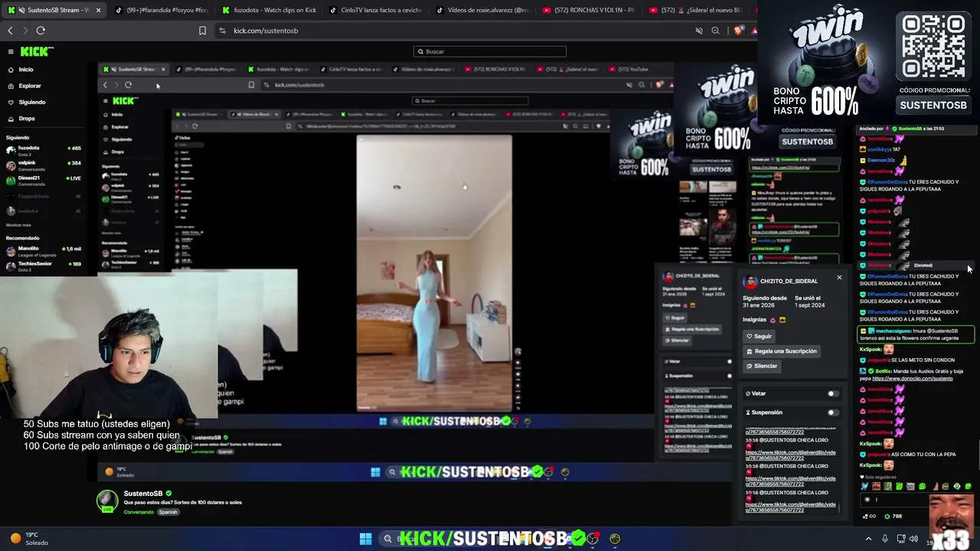The width and height of the screenshot is (980, 551).
Task: Switch to the CiriloTV lanza factos tab
Action: coord(377,11)
